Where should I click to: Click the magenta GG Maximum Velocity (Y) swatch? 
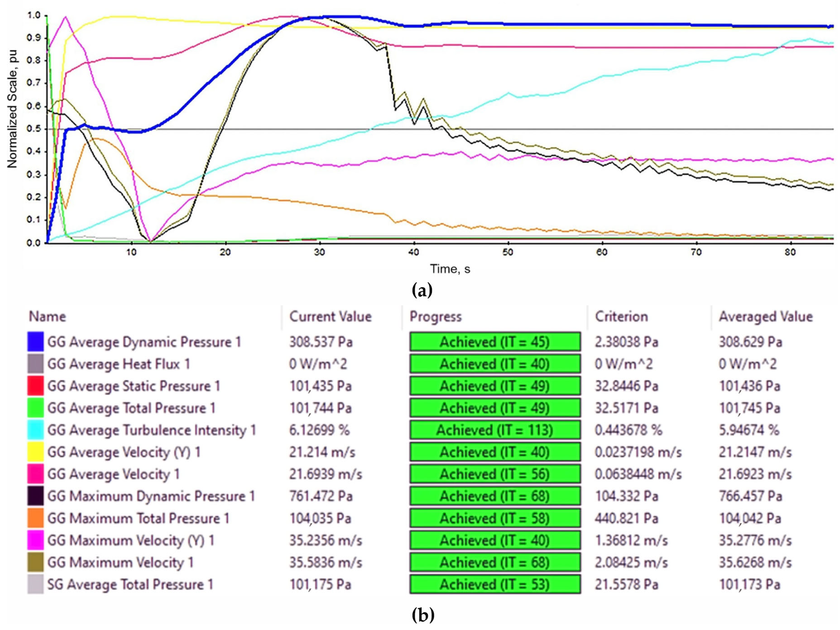point(35,540)
